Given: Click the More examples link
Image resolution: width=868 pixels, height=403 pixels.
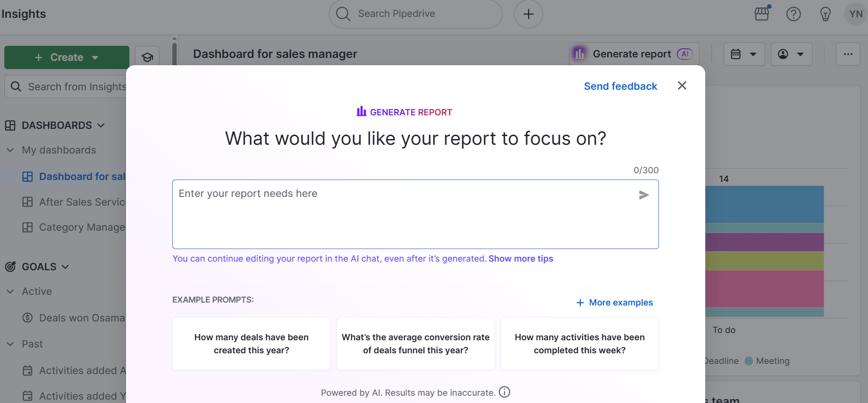Looking at the screenshot, I should pyautogui.click(x=615, y=303).
